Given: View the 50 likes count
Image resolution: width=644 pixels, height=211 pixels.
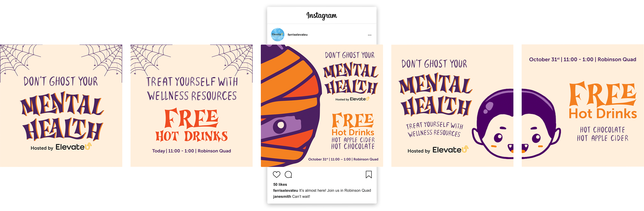Looking at the screenshot, I should coord(280,184).
